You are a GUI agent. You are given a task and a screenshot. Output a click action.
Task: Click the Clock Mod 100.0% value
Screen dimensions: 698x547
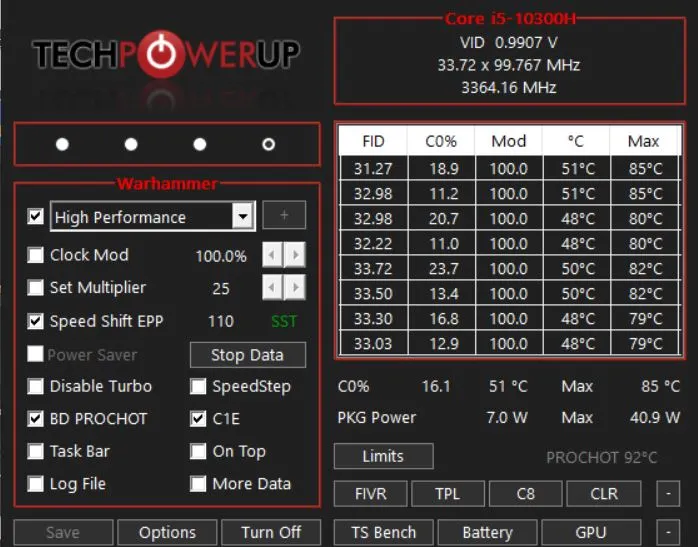pyautogui.click(x=221, y=256)
